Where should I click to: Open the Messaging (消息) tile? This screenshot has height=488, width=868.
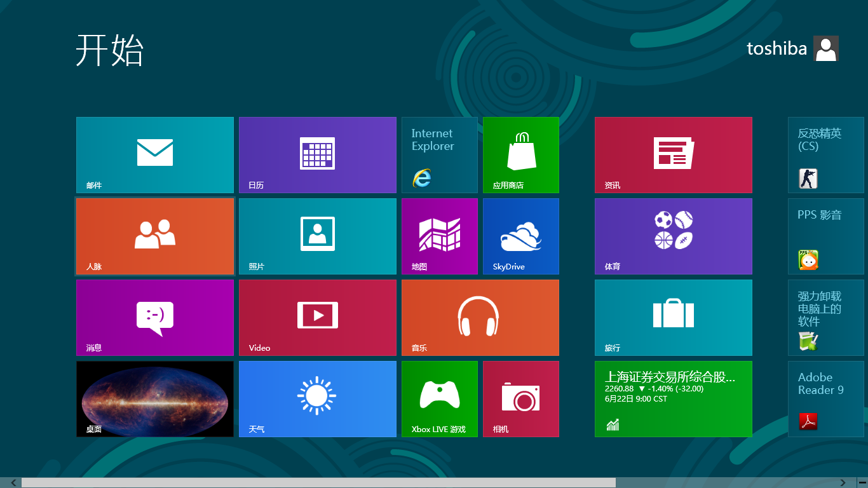[x=155, y=318]
